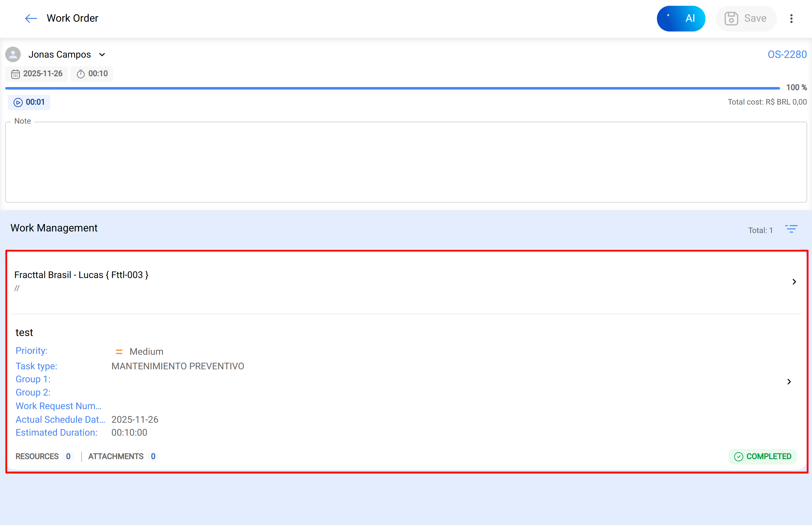The height and width of the screenshot is (525, 812).
Task: Open the three-dot more options menu
Action: coord(791,18)
